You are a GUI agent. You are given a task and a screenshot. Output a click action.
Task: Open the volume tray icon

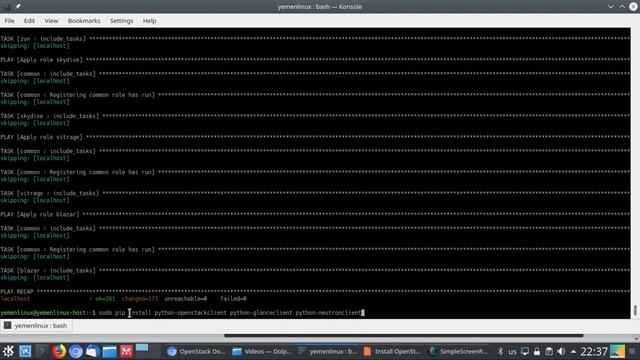point(561,351)
